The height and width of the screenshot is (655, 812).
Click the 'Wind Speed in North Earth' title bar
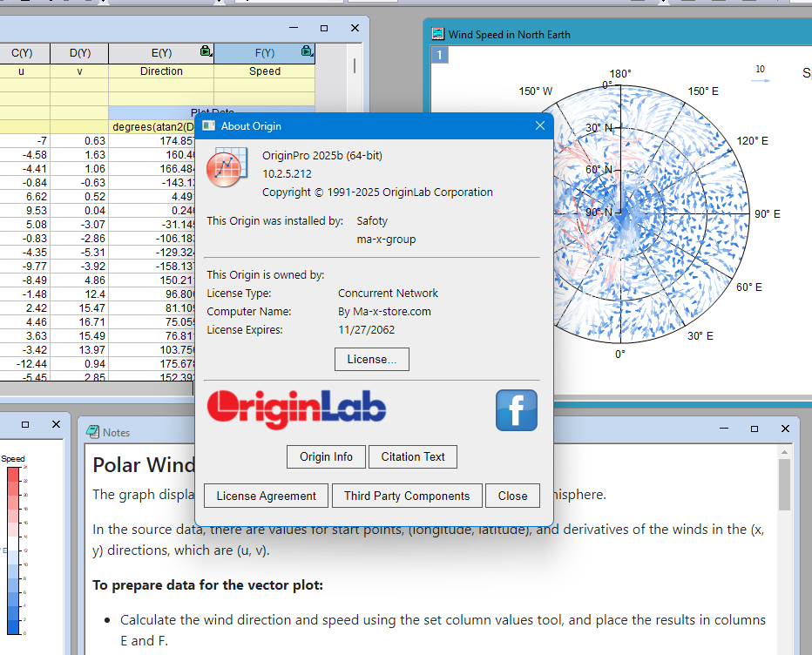pos(618,34)
